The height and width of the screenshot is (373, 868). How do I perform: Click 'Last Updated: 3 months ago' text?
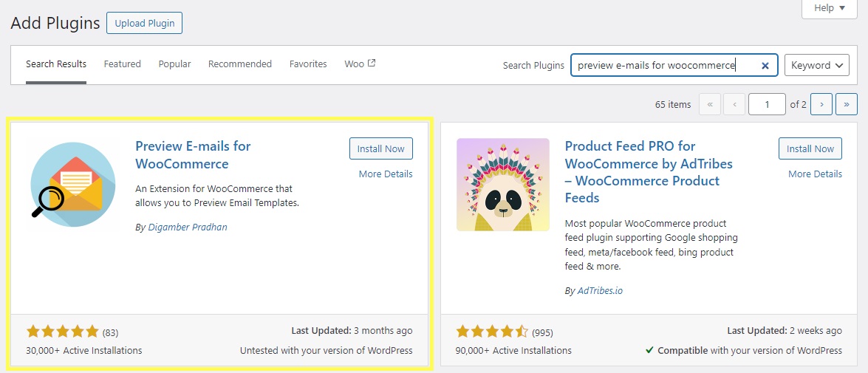click(352, 331)
